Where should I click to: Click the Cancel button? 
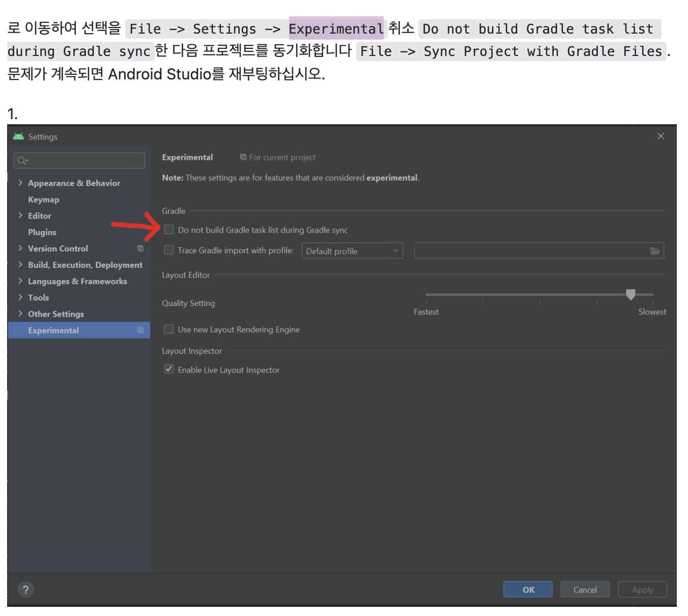point(585,590)
